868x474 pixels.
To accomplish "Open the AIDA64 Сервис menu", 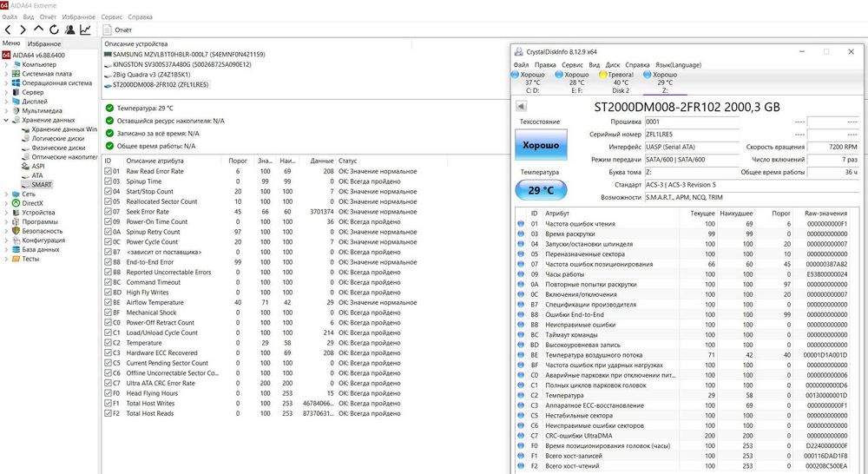I will pyautogui.click(x=111, y=17).
